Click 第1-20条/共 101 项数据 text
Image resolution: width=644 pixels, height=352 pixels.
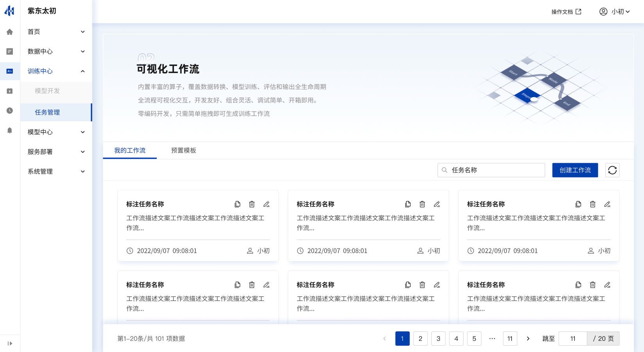coord(151,339)
